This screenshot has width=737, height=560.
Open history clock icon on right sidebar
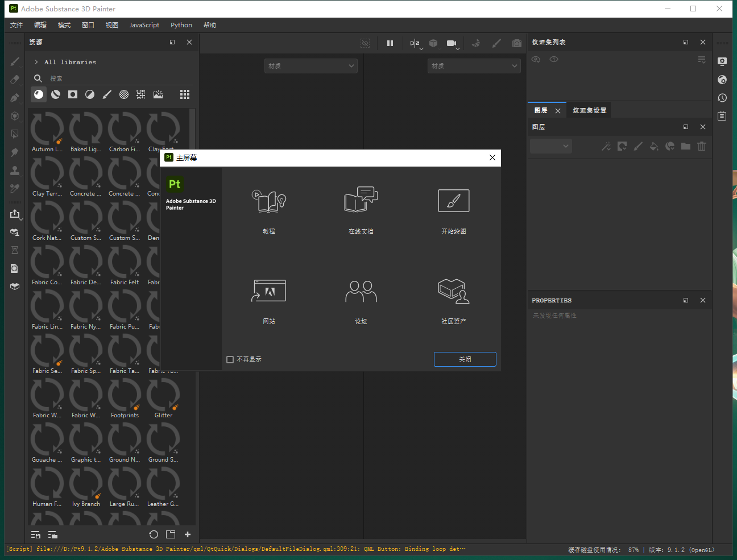[x=722, y=98]
